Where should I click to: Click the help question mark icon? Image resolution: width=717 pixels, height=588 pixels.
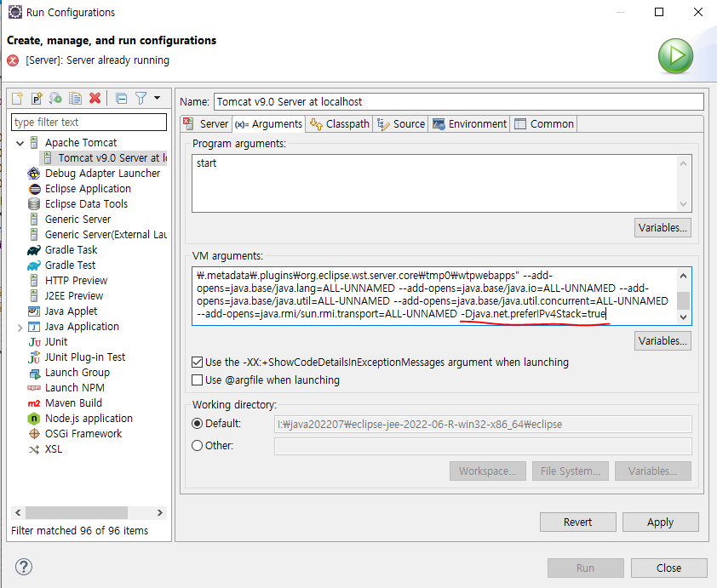[24, 567]
